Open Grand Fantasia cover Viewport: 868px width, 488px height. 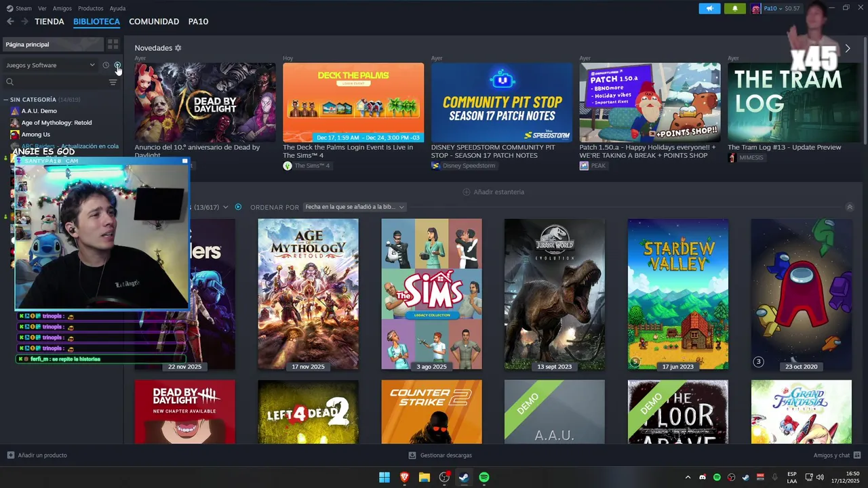[x=802, y=411]
